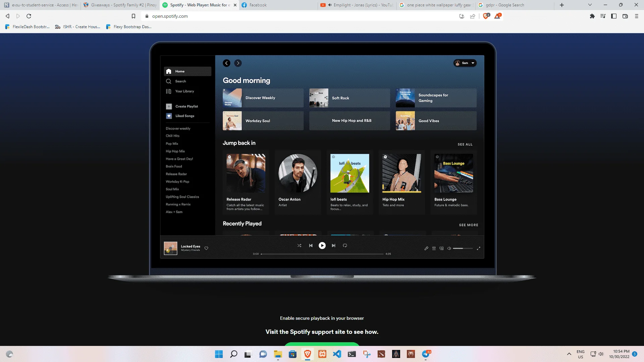This screenshot has width=644, height=362.
Task: Bookmark this page with the bookmark icon
Action: coord(133,16)
